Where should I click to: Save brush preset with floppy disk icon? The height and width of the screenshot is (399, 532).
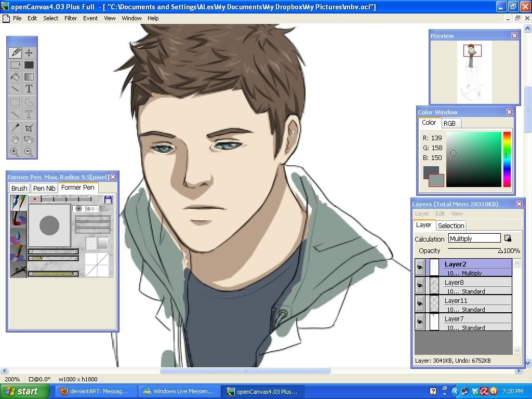pos(108,199)
